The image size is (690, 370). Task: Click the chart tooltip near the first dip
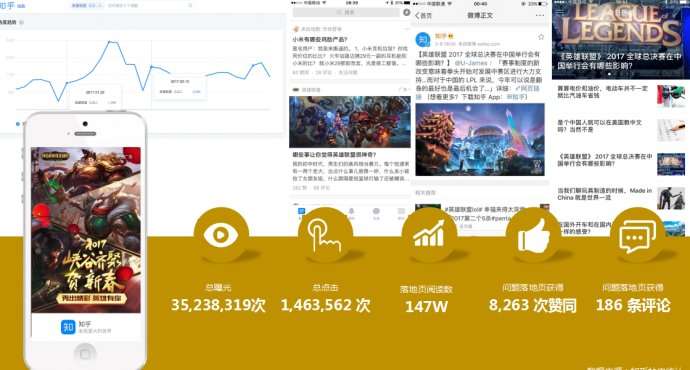coord(96,98)
